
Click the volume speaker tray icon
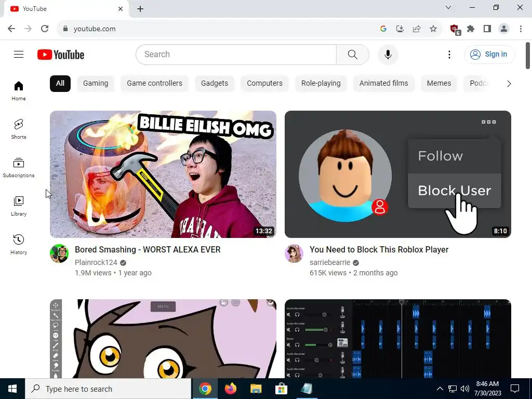point(465,389)
